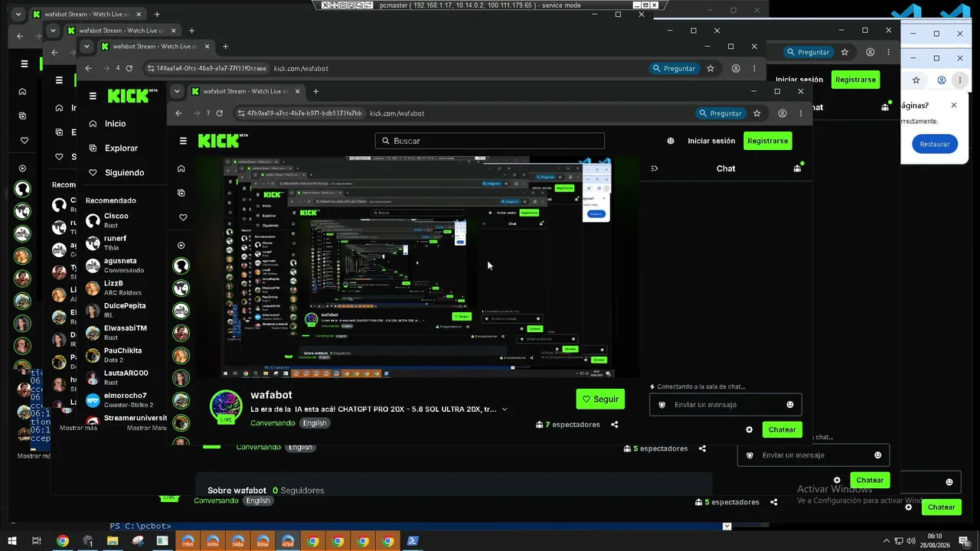Click the gear icon beside the second window's Chatear
Screen dimensions: 980x551
point(837,481)
